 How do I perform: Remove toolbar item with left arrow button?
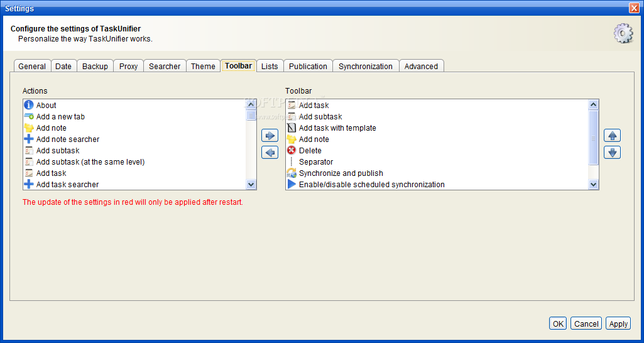270,153
